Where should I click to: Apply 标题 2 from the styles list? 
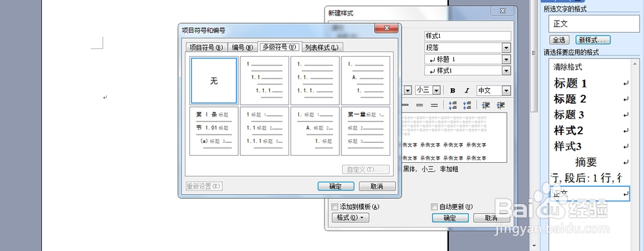tap(589, 99)
